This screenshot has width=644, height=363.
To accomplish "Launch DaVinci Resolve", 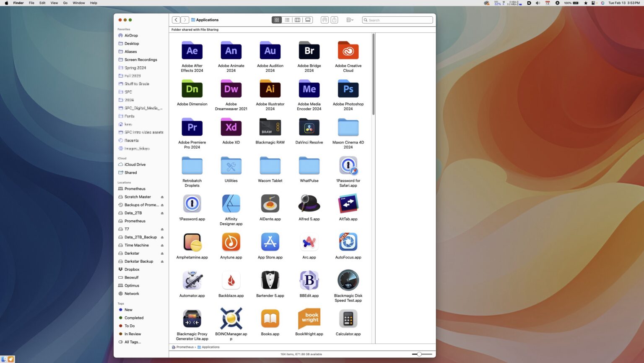I will coord(309,127).
